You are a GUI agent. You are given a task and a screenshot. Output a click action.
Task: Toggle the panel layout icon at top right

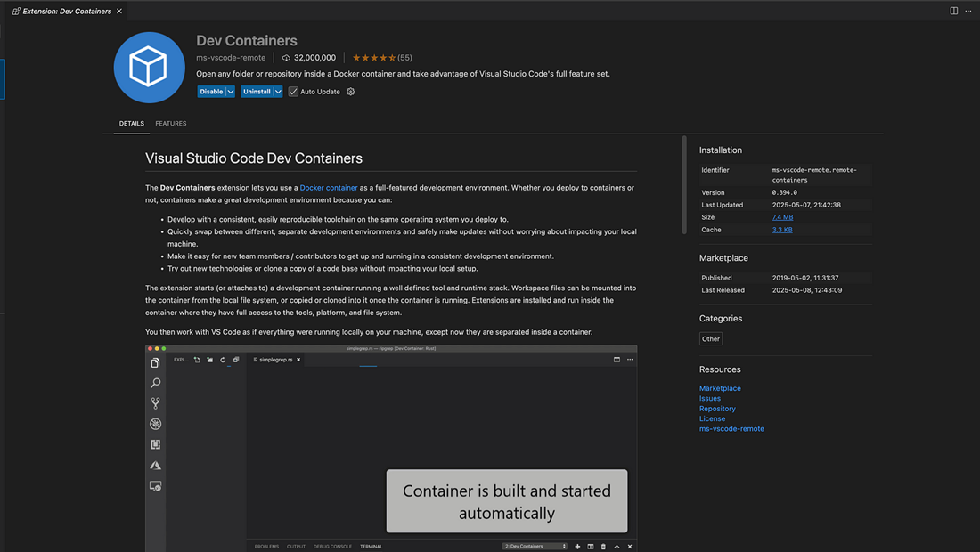click(x=952, y=10)
